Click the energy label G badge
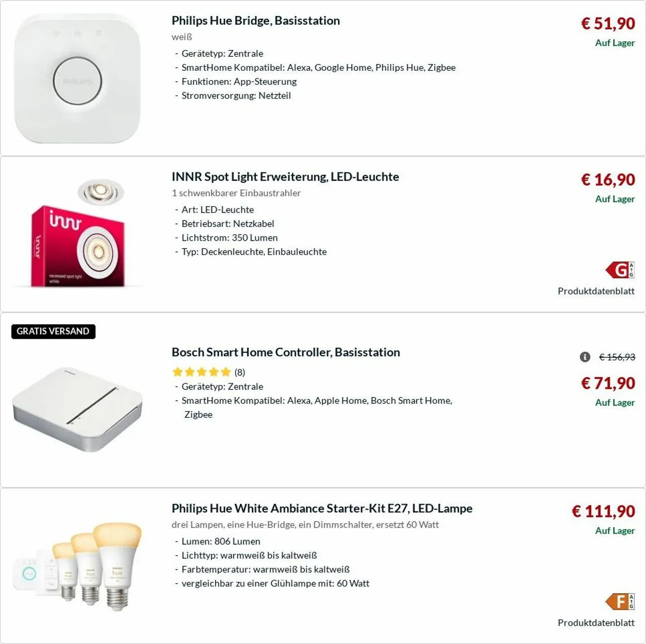This screenshot has height=644, width=646. pyautogui.click(x=620, y=270)
